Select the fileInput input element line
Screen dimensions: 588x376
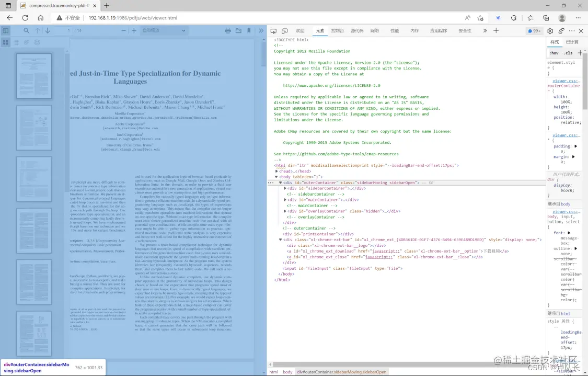pos(342,268)
